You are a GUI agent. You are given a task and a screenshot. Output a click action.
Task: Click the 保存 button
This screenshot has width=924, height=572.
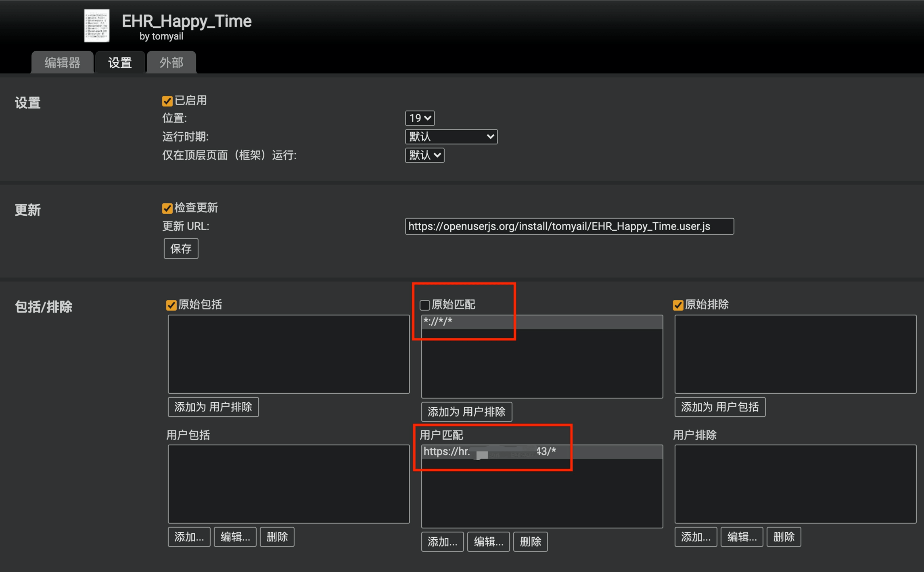pos(181,248)
